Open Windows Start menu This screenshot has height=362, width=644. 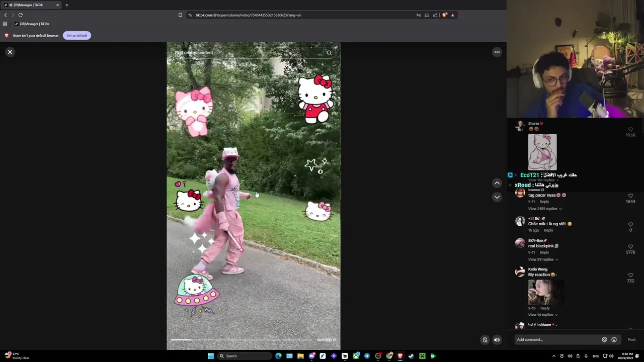pyautogui.click(x=211, y=356)
